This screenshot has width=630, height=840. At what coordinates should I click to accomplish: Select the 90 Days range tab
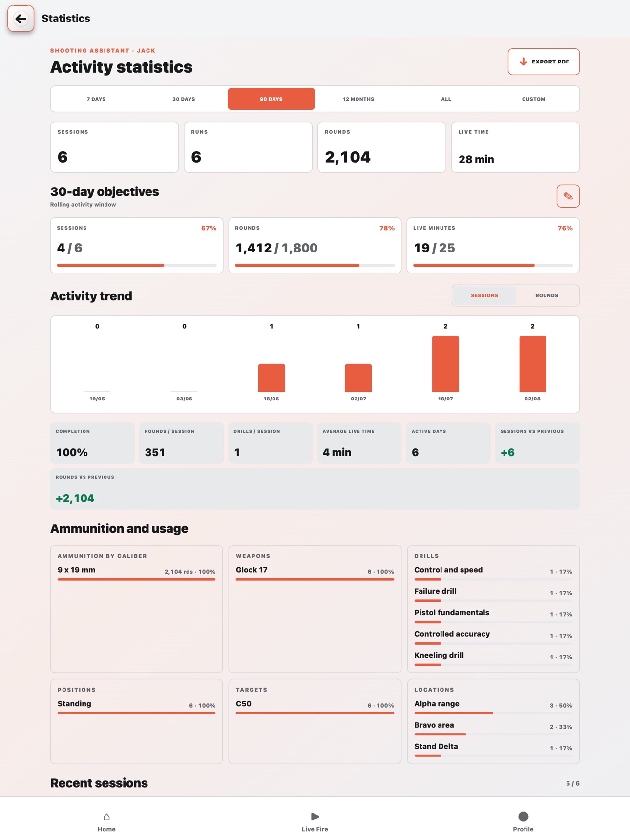click(271, 99)
